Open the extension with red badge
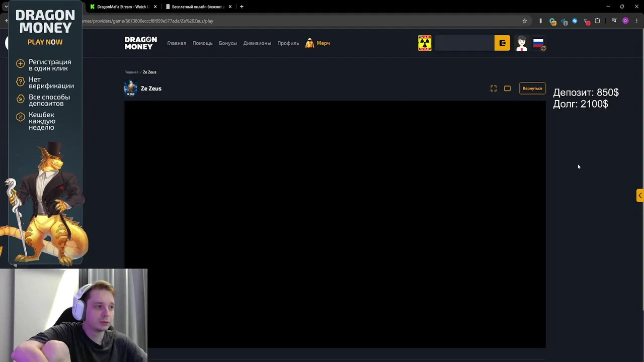The height and width of the screenshot is (362, 644). (x=586, y=21)
